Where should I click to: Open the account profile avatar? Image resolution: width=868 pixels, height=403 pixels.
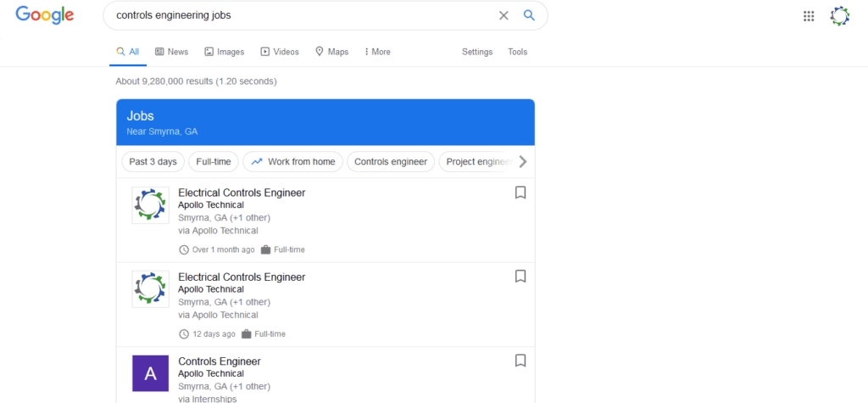[x=839, y=15]
